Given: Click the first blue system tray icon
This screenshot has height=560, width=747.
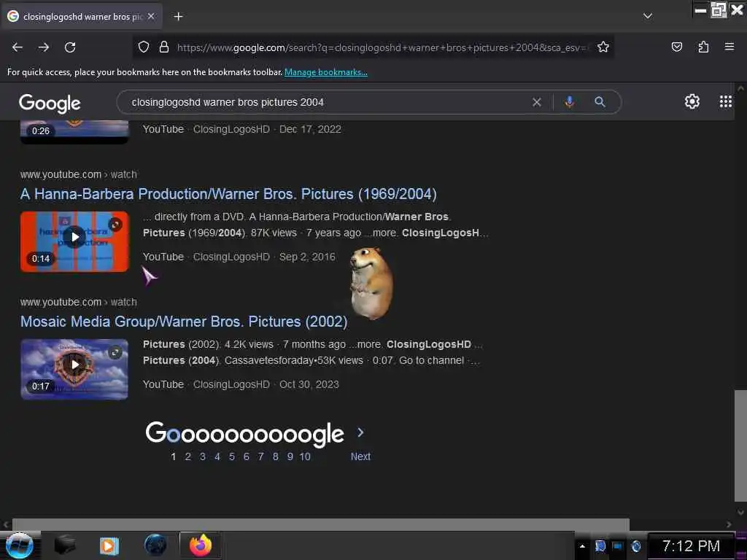Looking at the screenshot, I should (600, 546).
